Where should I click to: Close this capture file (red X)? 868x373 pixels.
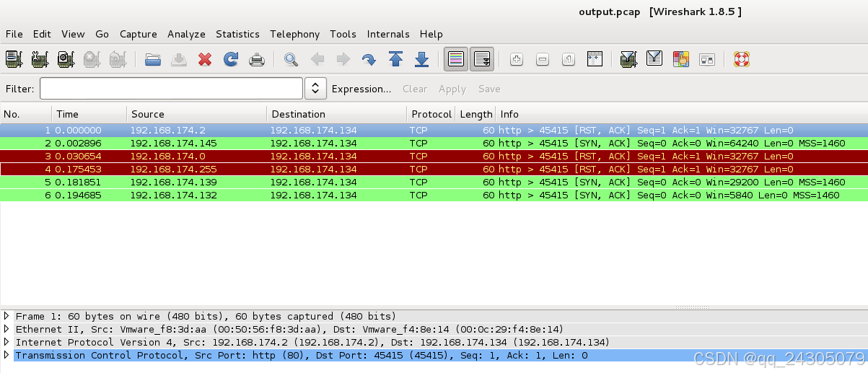pos(205,59)
